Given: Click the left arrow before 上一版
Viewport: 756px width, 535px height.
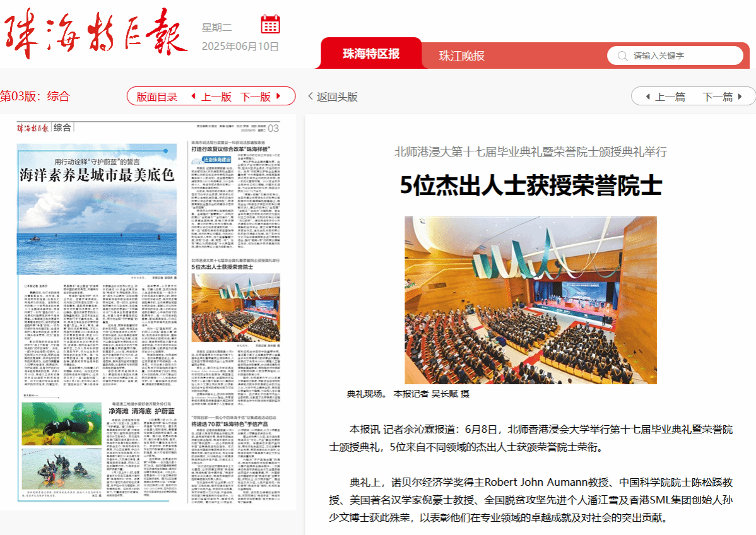Looking at the screenshot, I should [193, 97].
